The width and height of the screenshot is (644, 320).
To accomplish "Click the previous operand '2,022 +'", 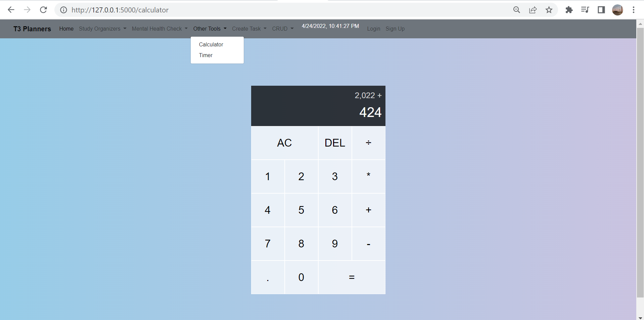I will click(x=368, y=95).
